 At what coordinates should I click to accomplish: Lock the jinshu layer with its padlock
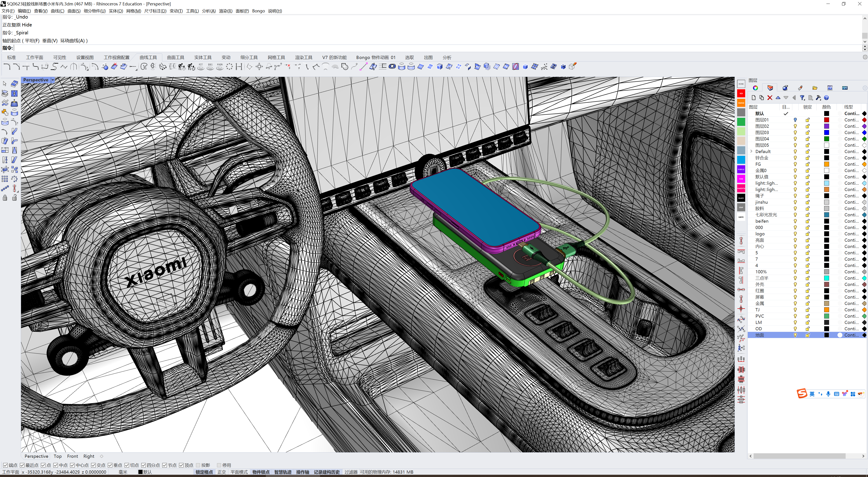point(807,202)
